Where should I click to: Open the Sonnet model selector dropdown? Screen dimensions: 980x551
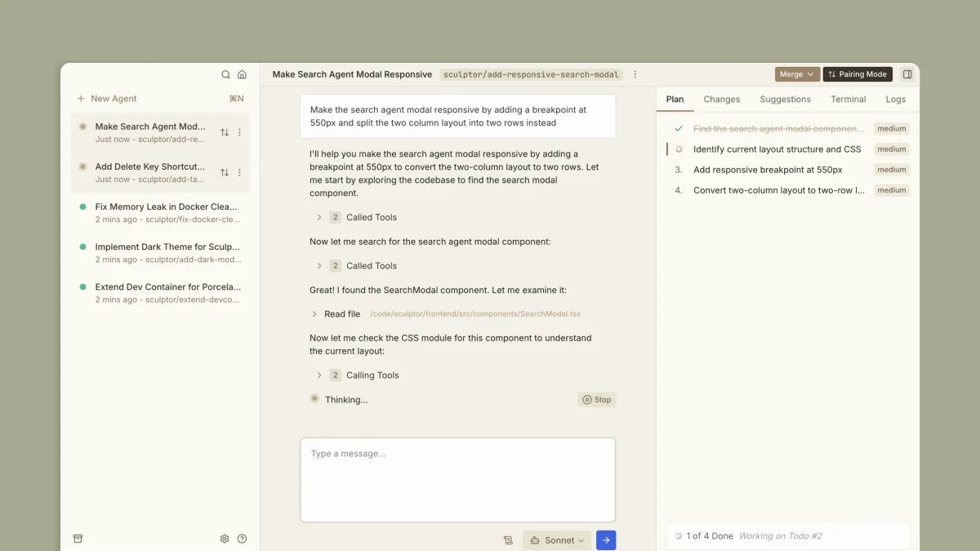(557, 540)
